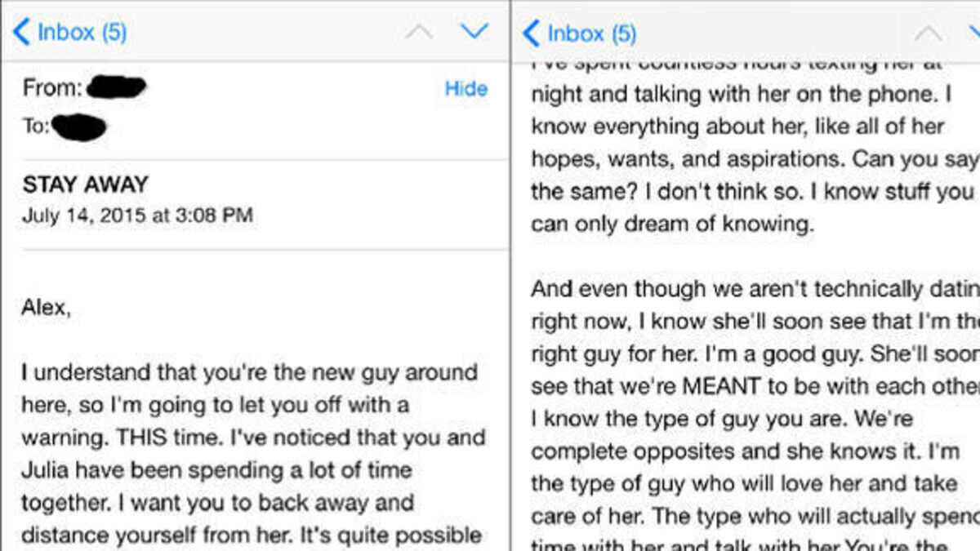The height and width of the screenshot is (551, 980).
Task: Tap the back chevron in the left mail pane
Action: (20, 33)
